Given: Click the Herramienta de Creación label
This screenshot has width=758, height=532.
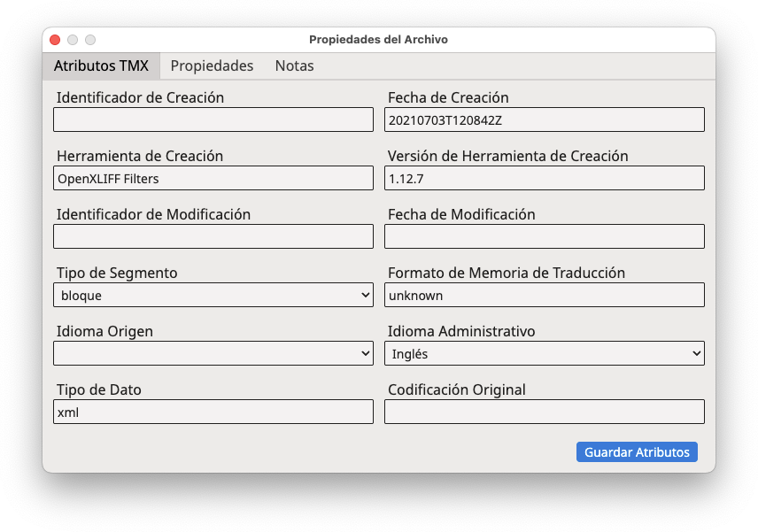Looking at the screenshot, I should click(140, 156).
